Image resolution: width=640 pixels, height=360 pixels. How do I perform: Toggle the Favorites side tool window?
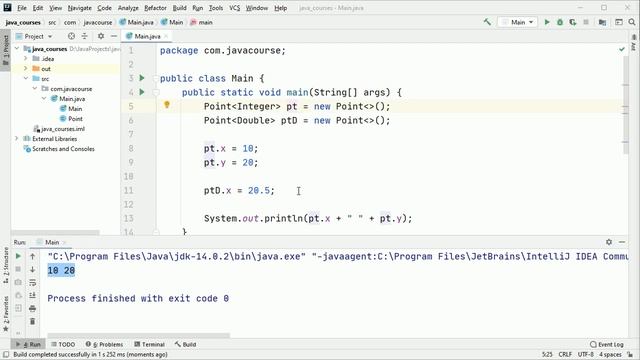6,313
